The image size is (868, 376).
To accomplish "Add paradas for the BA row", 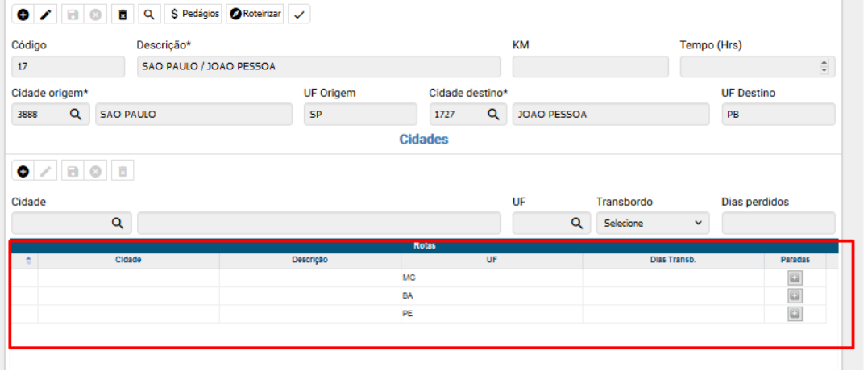I will [x=795, y=296].
